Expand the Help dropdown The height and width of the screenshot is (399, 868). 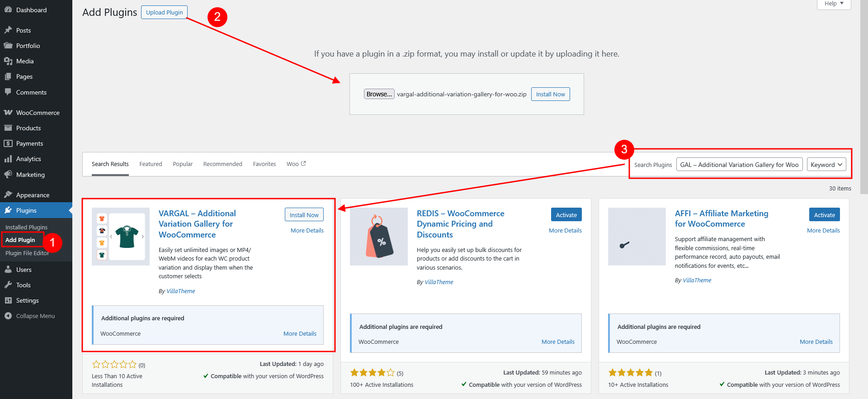click(834, 4)
